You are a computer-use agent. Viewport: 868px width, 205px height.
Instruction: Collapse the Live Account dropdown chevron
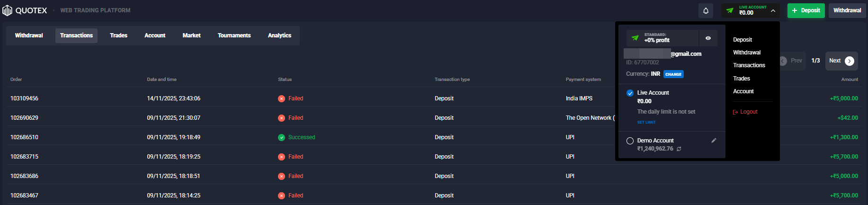coord(773,10)
